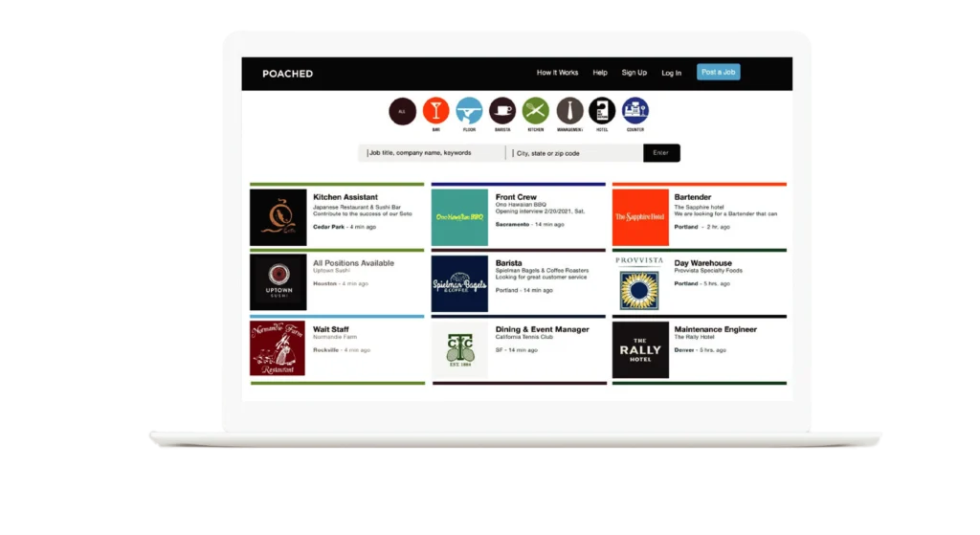Go to the POACHED home logo
The width and height of the screenshot is (980, 535).
[x=287, y=74]
